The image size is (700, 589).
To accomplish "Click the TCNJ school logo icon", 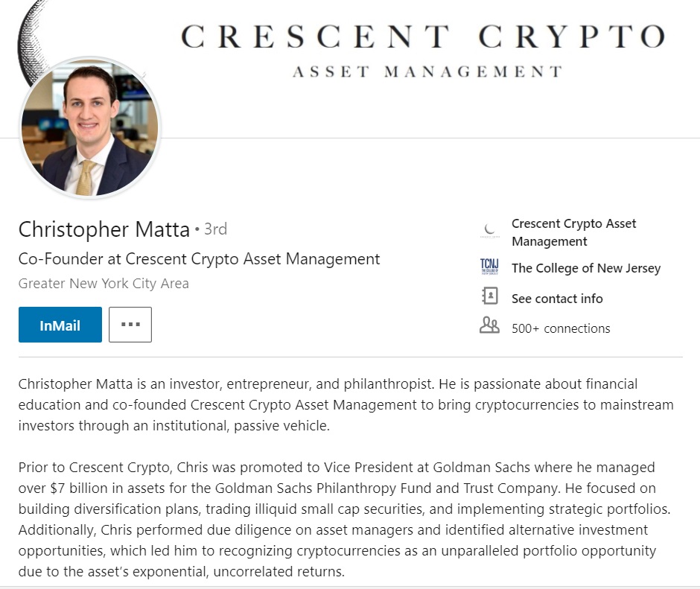I will 489,267.
